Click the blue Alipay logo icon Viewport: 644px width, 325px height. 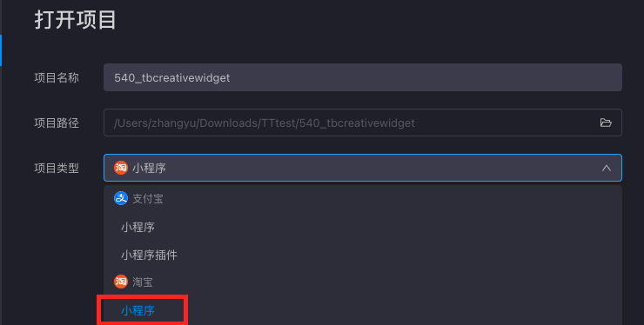tap(121, 198)
